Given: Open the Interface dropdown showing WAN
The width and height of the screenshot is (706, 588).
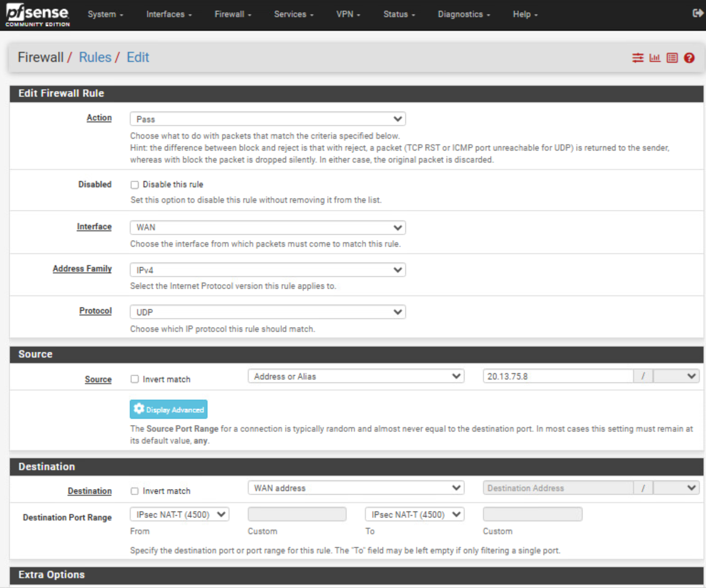Looking at the screenshot, I should [x=268, y=227].
